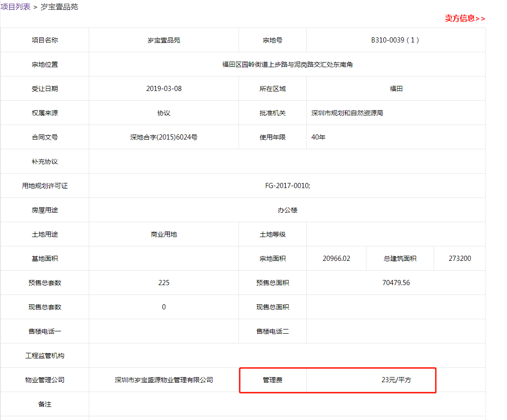Click the highlighted management fee 23元/平方
This screenshot has height=420, width=507.
point(396,380)
